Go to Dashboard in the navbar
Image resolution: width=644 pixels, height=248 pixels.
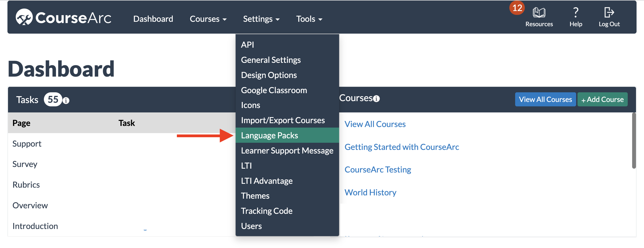153,19
